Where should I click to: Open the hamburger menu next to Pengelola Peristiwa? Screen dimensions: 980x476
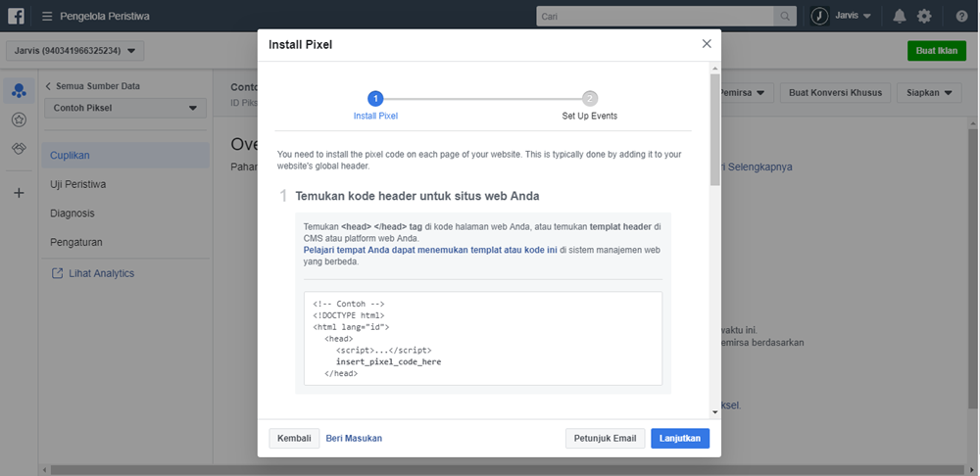tap(47, 17)
